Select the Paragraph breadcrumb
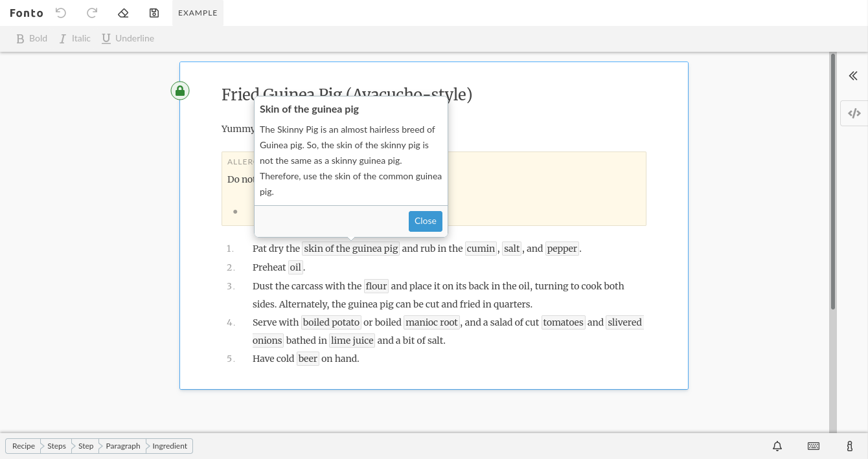This screenshot has height=459, width=868. click(x=122, y=446)
